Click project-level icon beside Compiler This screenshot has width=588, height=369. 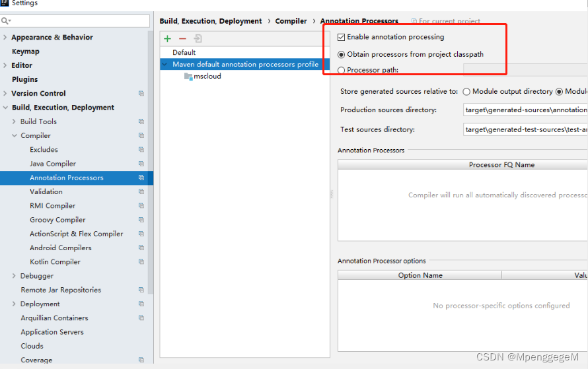tap(141, 135)
